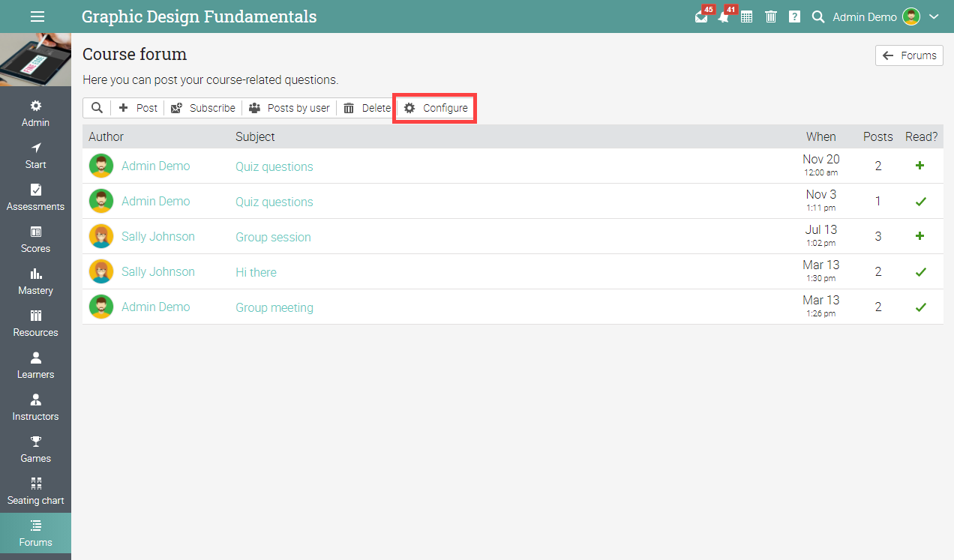Go back to Forums
Viewport: 954px width, 560px height.
point(909,55)
